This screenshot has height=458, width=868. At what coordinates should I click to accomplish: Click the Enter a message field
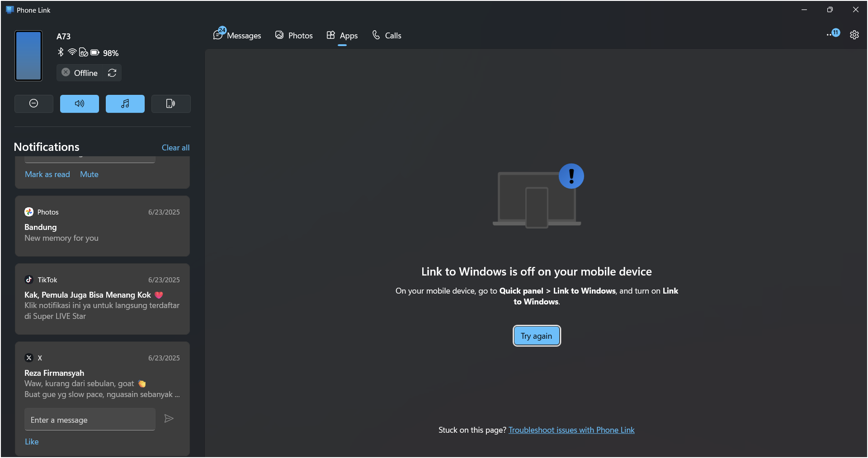[90, 420]
